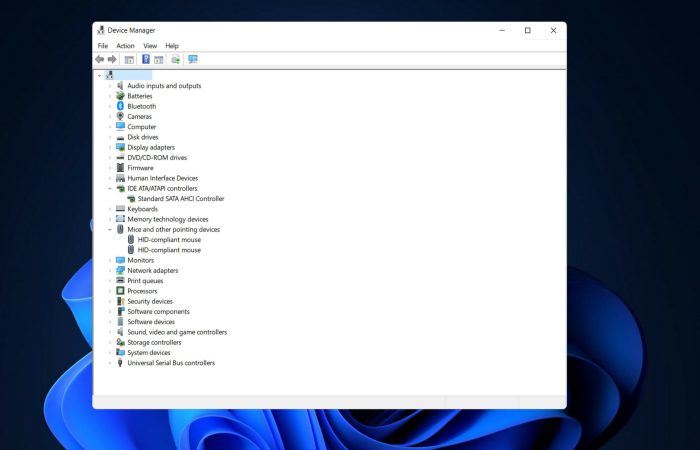Click the root computer node icon
700x450 pixels.
(109, 75)
